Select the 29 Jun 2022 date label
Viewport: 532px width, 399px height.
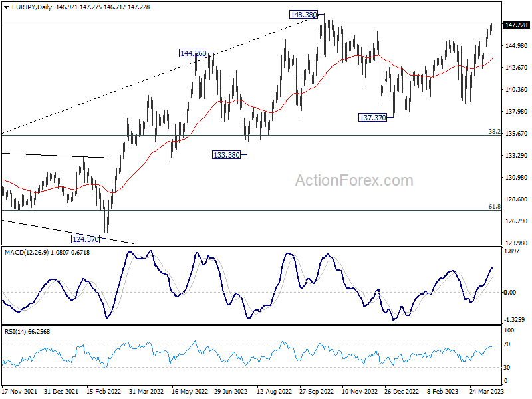231,391
